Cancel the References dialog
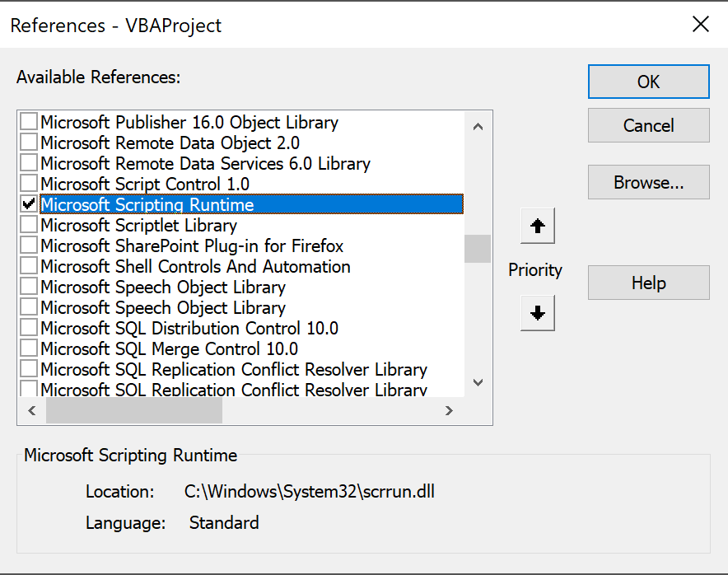Screen dimensions: 728x575 (648, 125)
